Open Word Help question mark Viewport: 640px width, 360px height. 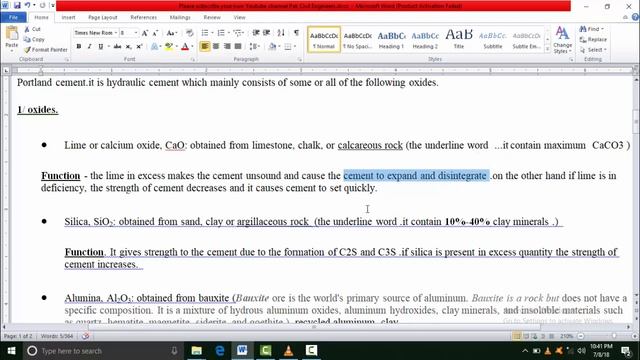(x=635, y=17)
